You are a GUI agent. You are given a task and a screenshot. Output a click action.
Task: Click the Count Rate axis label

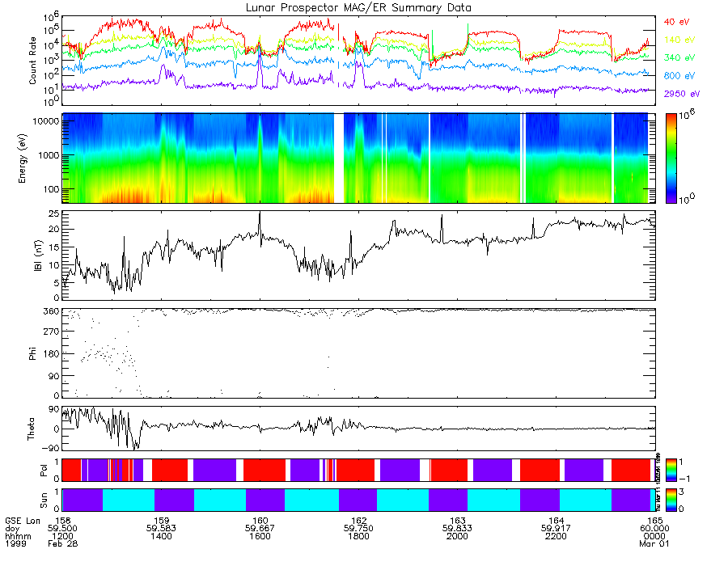[x=32, y=61]
